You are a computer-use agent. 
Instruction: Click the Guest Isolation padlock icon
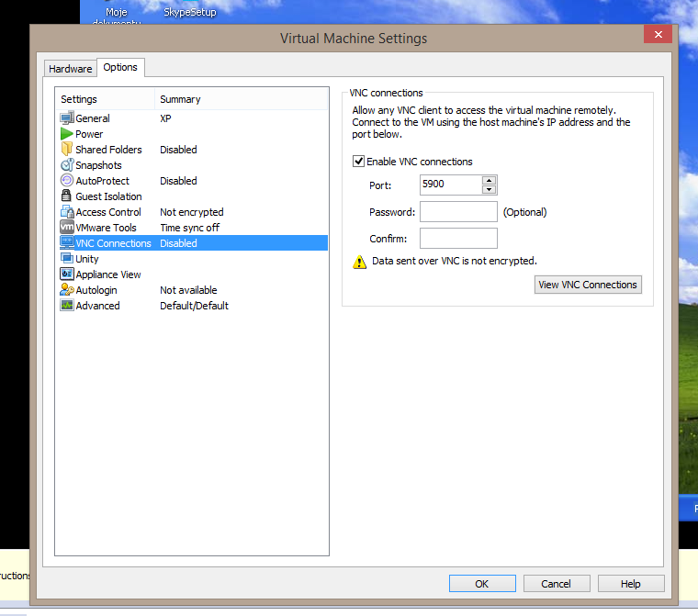tap(66, 196)
